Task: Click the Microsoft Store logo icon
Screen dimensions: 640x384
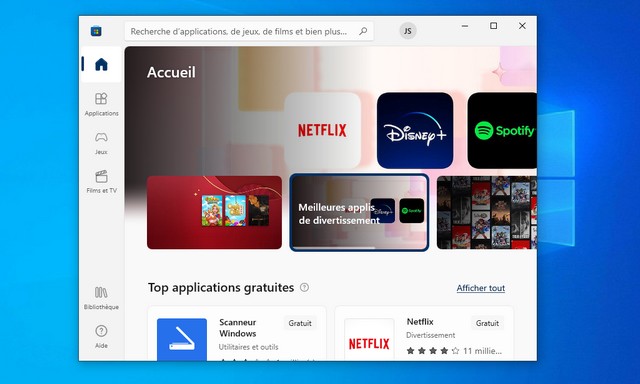Action: tap(96, 31)
